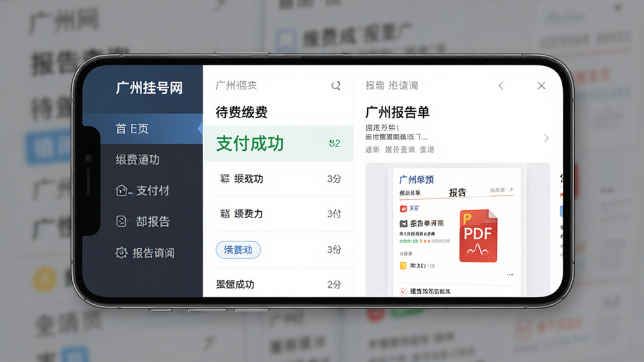644x362 pixels.
Task: Click the document icon beside 却报告
Action: 121,222
